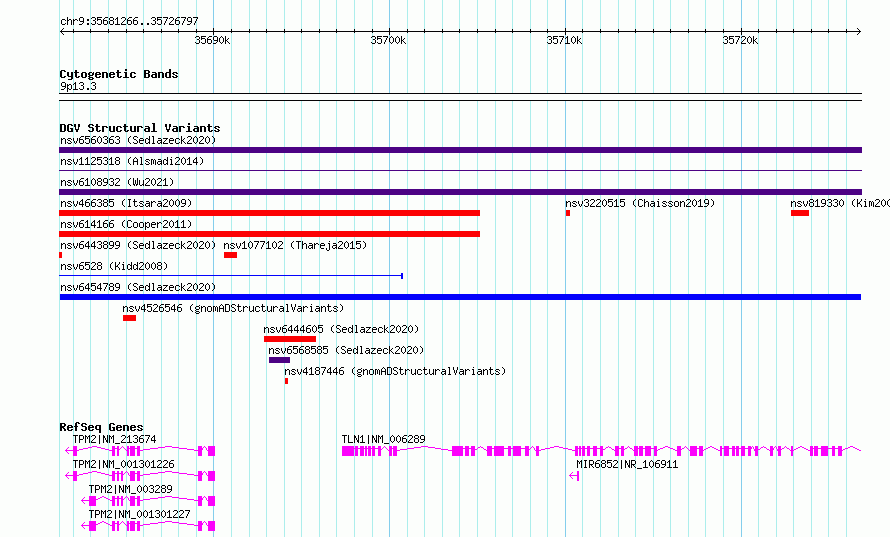
Task: Select the nsv6454789 (Sedlazeck2020) blue bar
Action: coord(460,297)
